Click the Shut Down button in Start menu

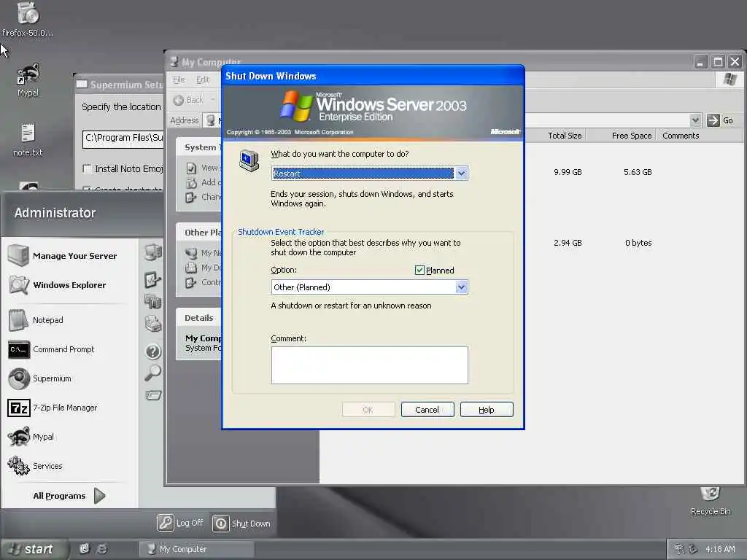pyautogui.click(x=241, y=524)
